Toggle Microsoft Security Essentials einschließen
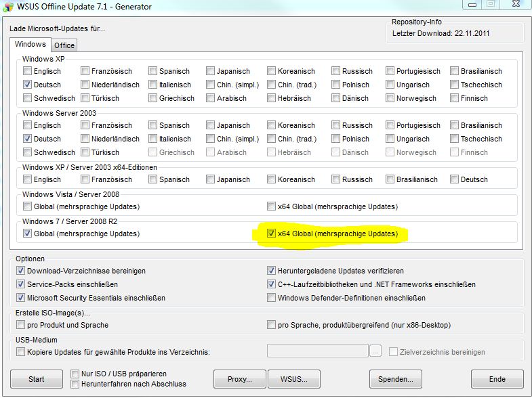Screen dimensions: 532x398 point(20,298)
